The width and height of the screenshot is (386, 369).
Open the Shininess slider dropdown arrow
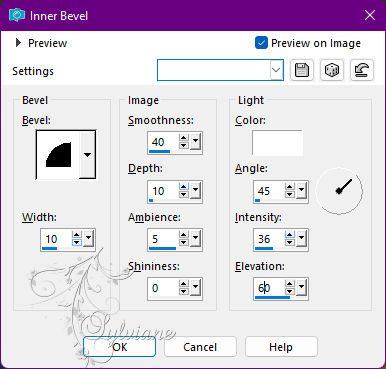tap(195, 287)
